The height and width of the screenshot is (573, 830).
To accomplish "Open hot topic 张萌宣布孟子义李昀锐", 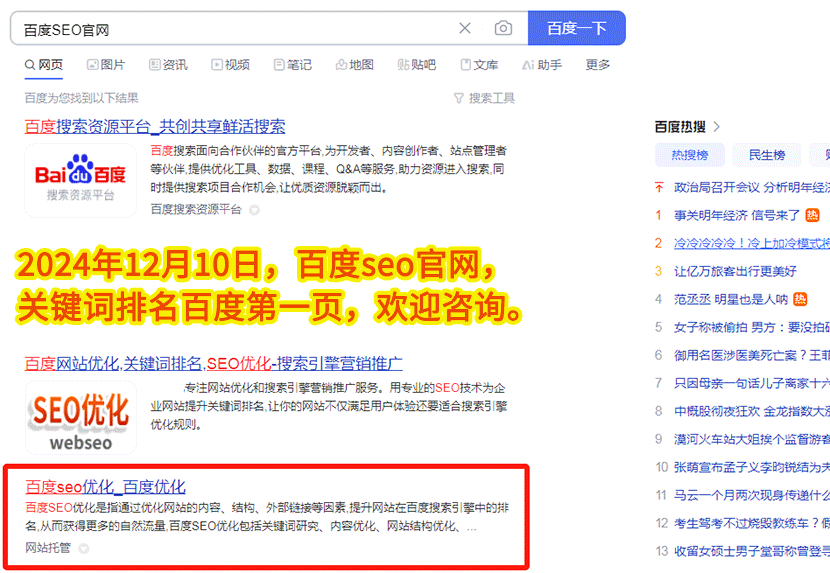I will tap(752, 467).
